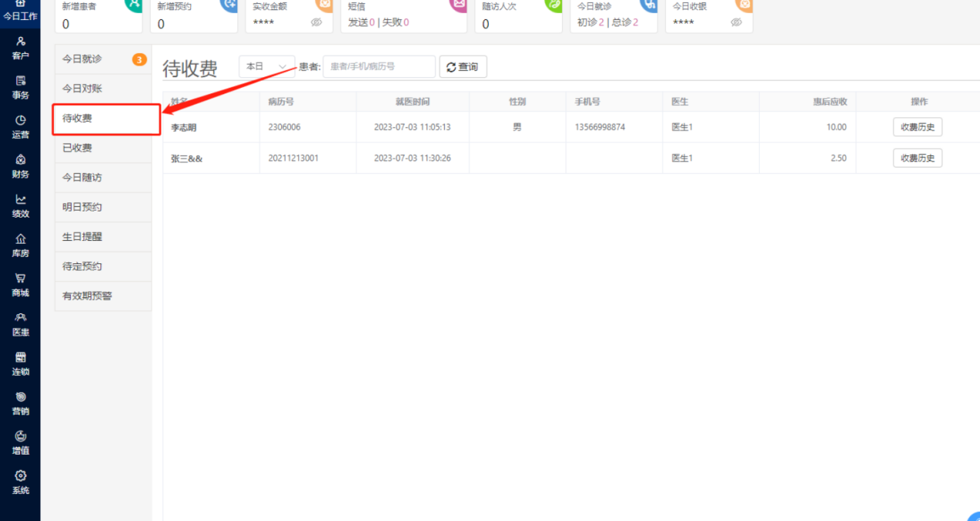Click the 新增预约 card icon
This screenshot has width=980, height=521.
229,5
